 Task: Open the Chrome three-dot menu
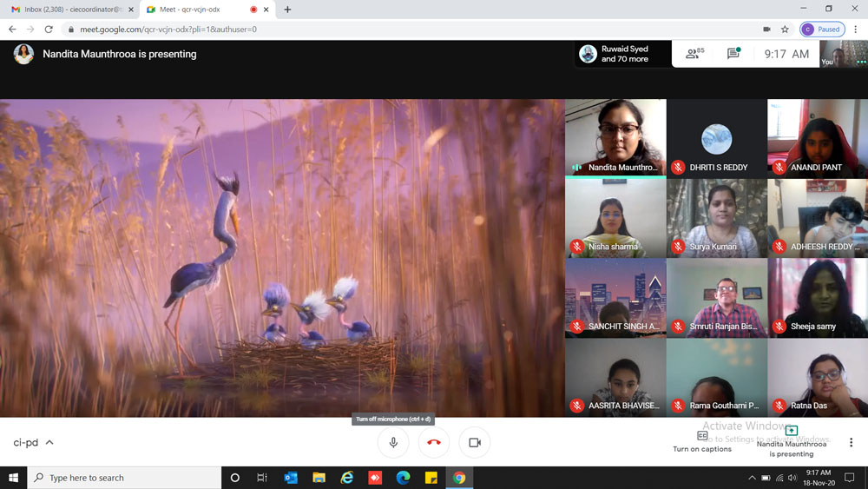856,30
